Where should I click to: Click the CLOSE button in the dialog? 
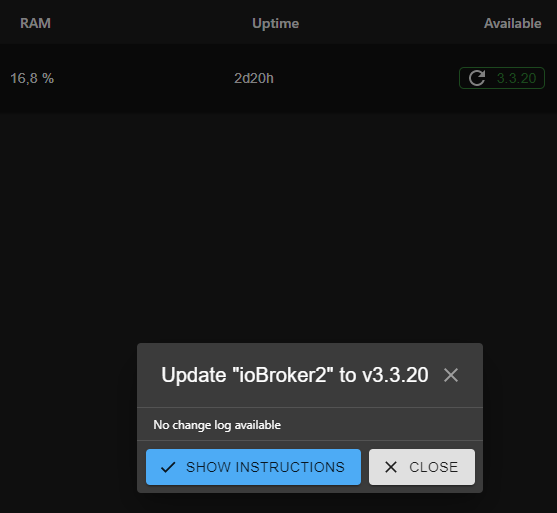422,467
